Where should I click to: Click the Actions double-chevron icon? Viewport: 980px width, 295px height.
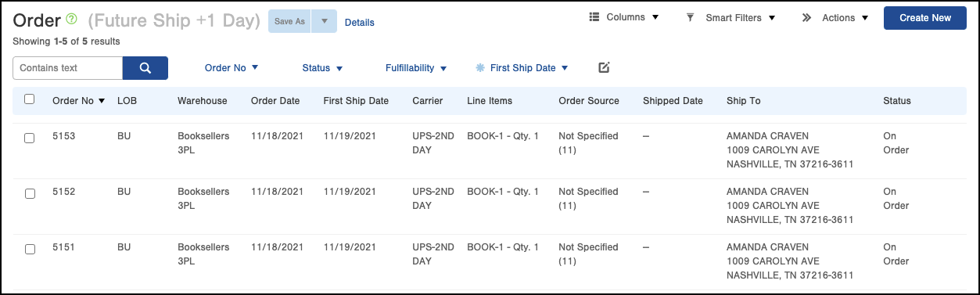pos(806,18)
